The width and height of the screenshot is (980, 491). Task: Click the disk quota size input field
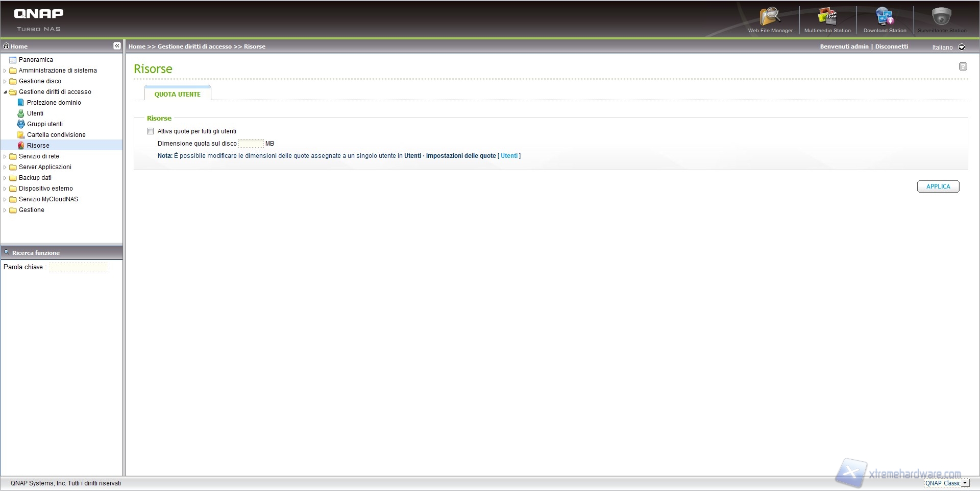point(251,144)
